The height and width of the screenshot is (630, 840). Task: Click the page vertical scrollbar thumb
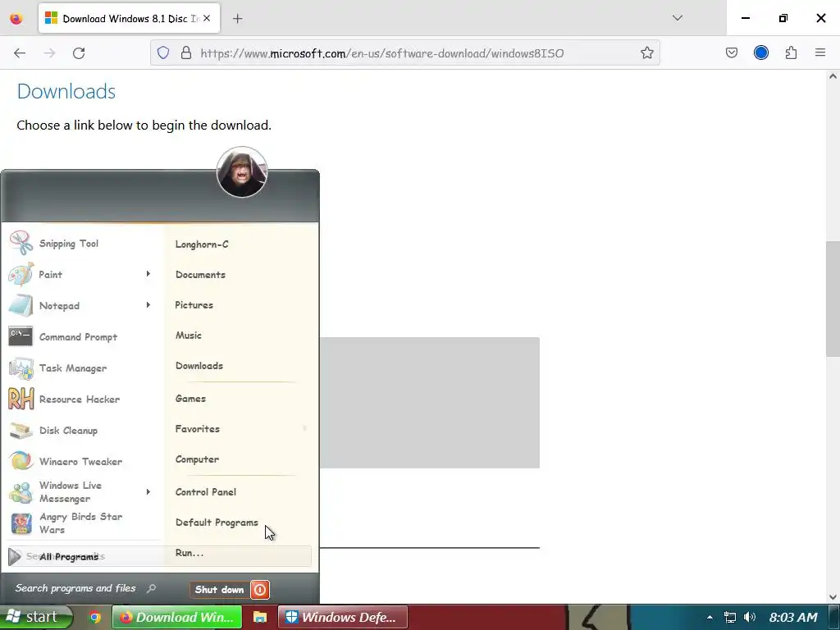[833, 299]
